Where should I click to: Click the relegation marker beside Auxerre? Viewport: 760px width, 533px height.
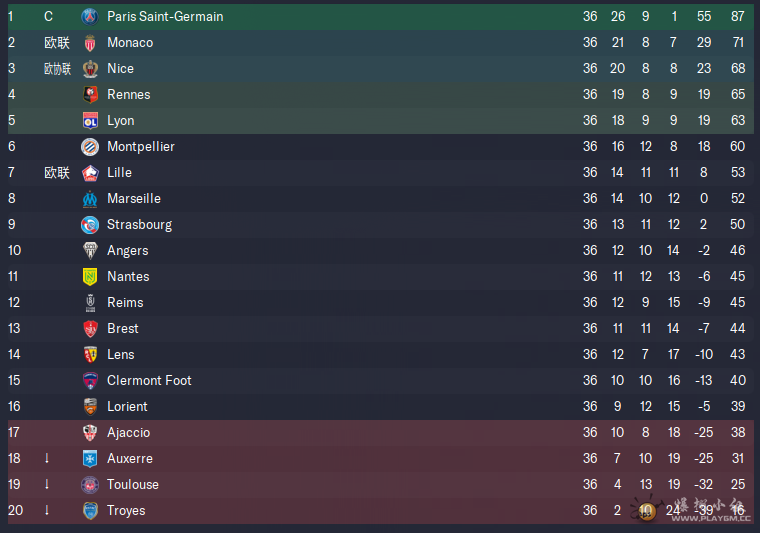(x=47, y=458)
